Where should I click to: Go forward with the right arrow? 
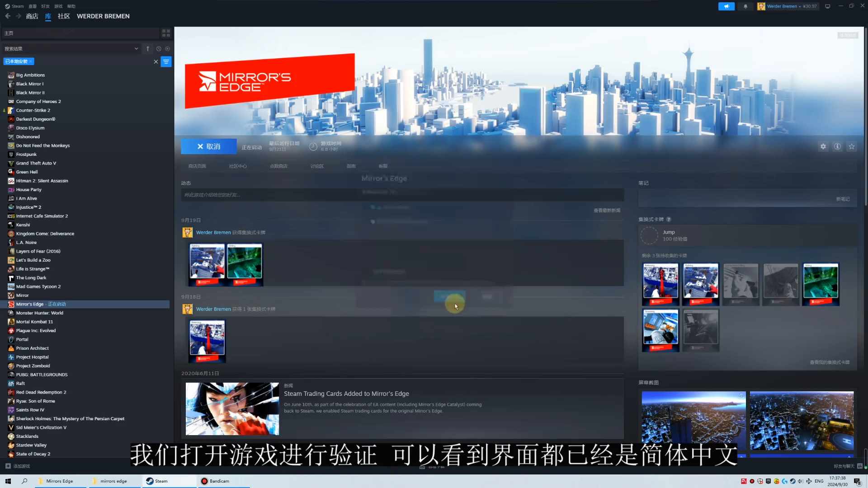[19, 16]
